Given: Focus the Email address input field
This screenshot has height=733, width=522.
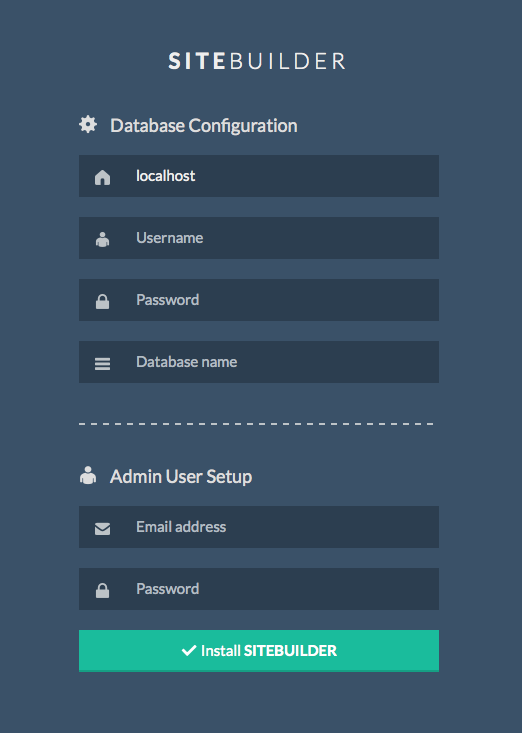Looking at the screenshot, I should coord(259,527).
